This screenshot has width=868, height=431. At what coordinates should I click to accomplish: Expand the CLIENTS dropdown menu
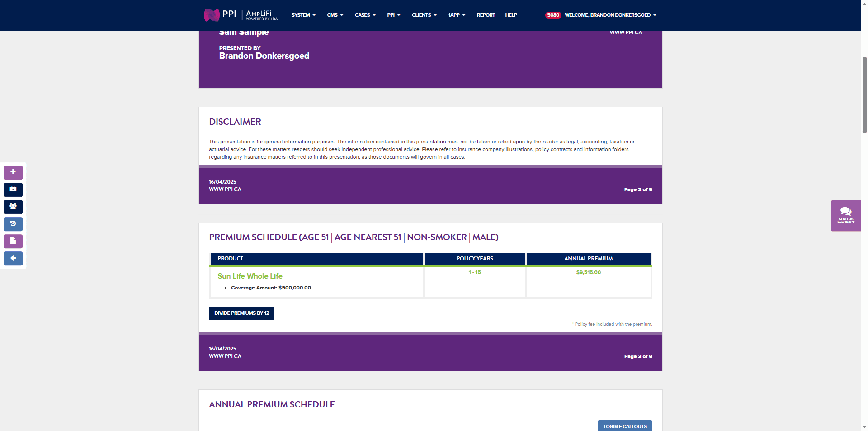click(x=424, y=15)
